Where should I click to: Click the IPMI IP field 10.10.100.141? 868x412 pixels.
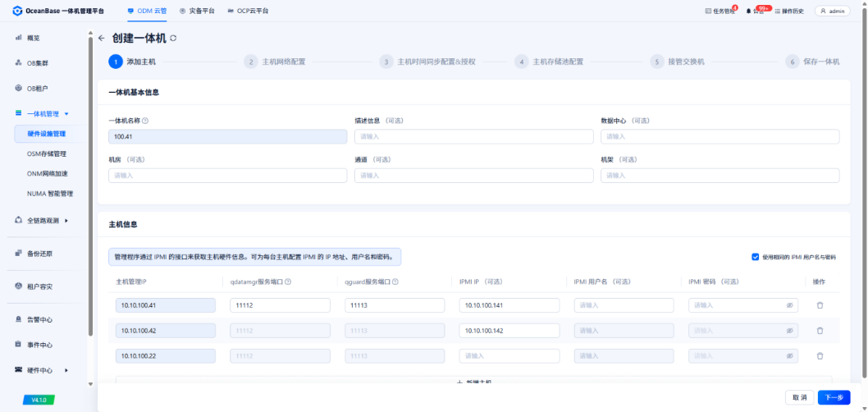509,305
